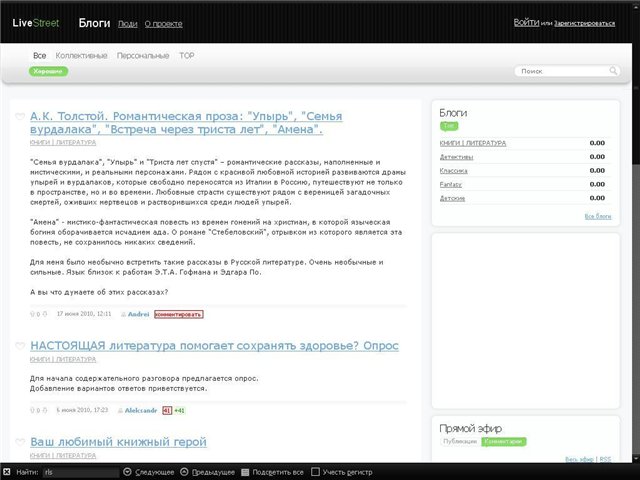Screen dimensions: 640x480
Task: Enable the Учесть регистр checkbox
Action: [x=315, y=472]
